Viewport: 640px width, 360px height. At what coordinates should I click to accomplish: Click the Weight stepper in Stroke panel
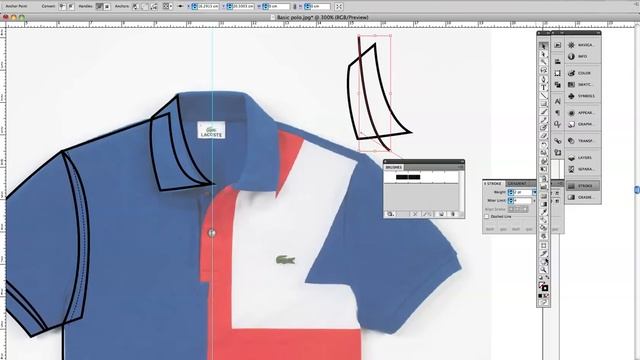click(510, 192)
